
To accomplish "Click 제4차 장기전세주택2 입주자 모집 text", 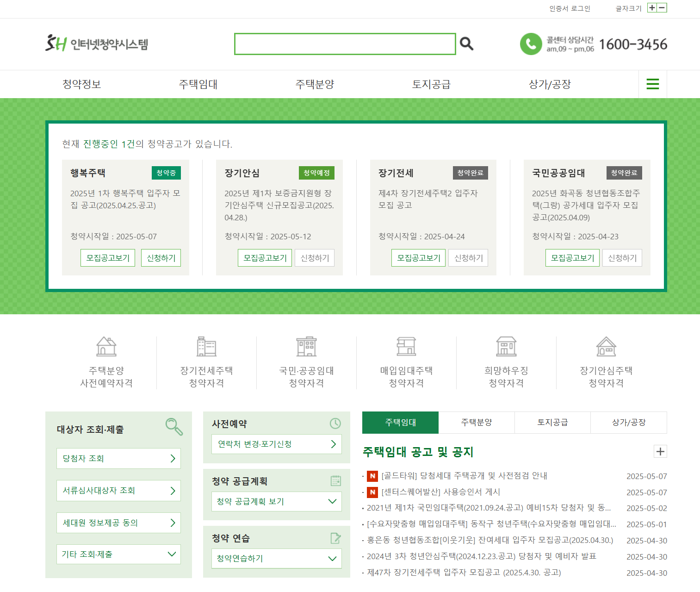I will [x=428, y=199].
